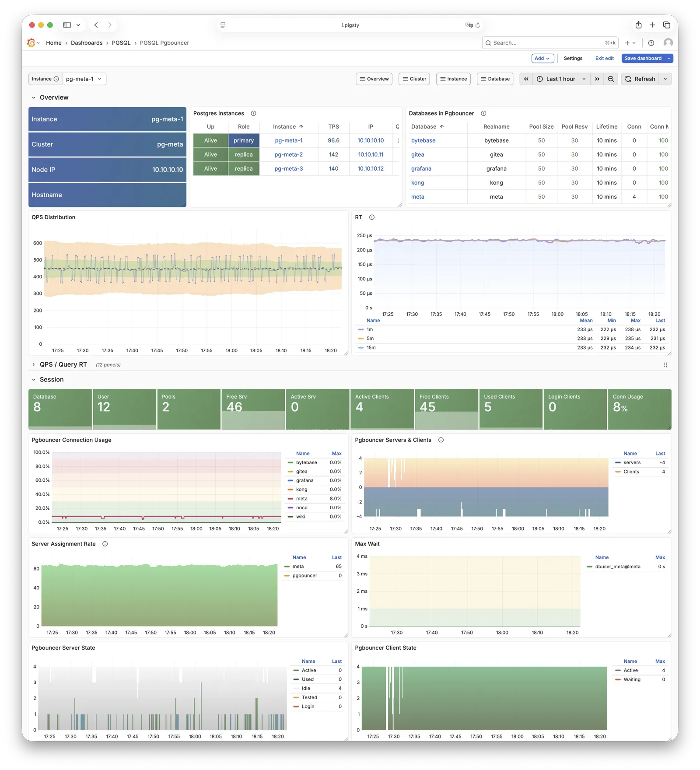Click the Save dashboard button
The width and height of the screenshot is (700, 770).
(643, 59)
